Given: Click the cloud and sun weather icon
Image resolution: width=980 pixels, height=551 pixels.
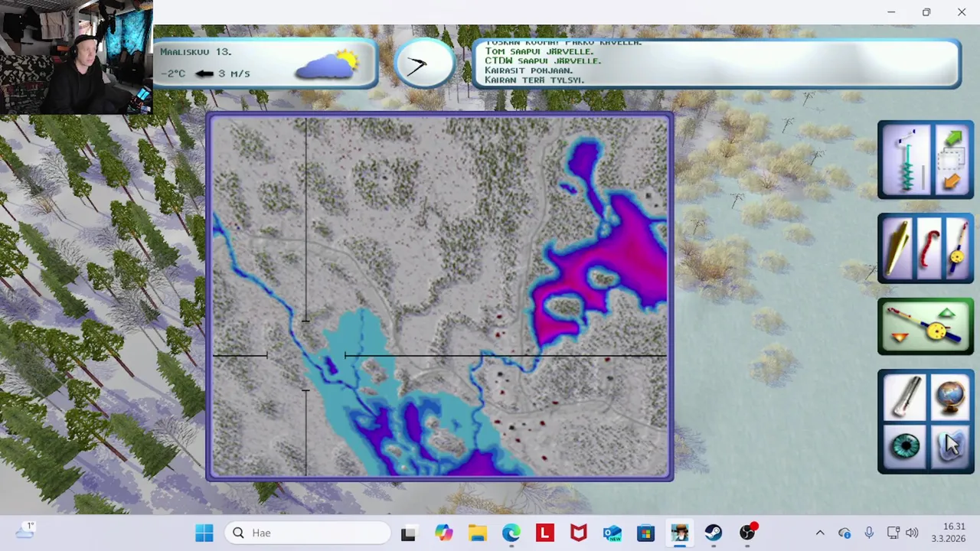Looking at the screenshot, I should click(327, 65).
